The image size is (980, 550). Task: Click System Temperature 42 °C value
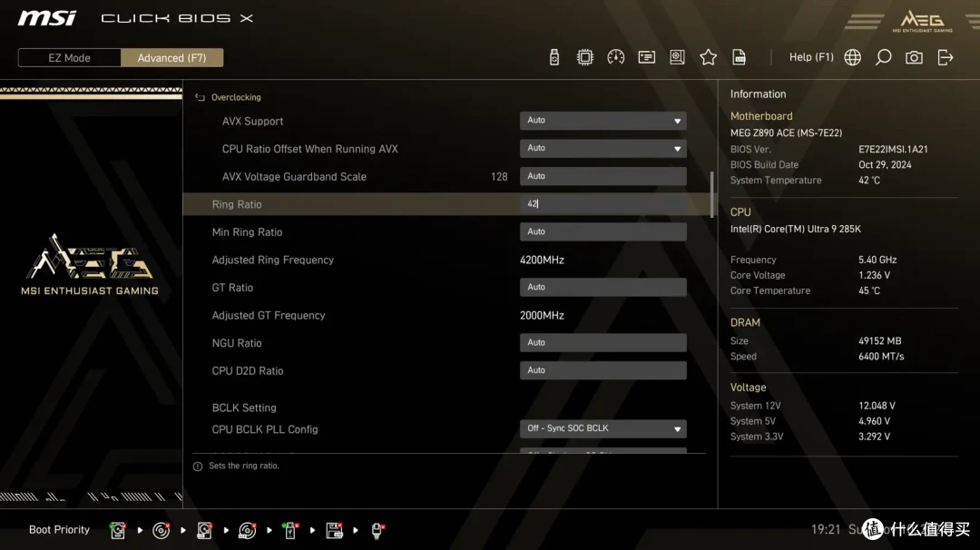click(869, 181)
